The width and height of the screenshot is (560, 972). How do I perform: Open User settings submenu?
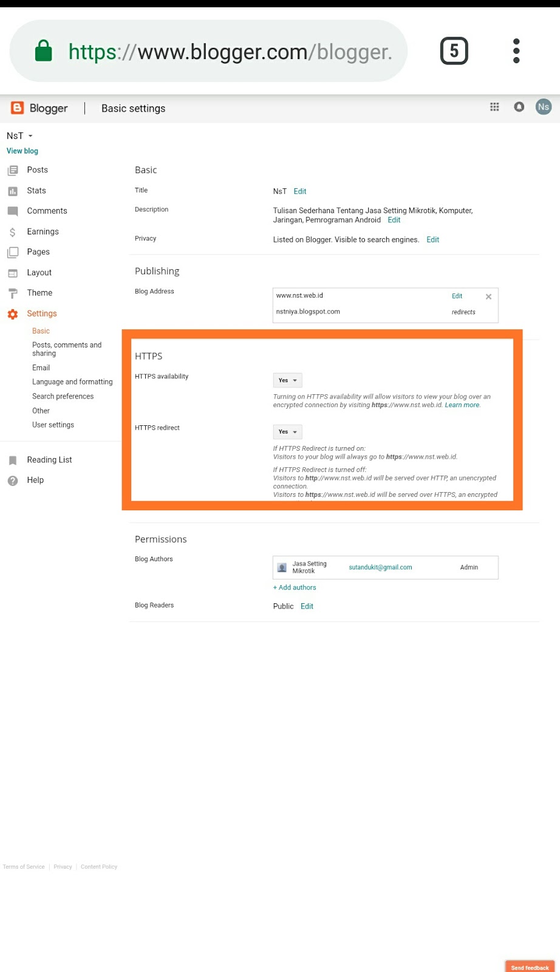pos(53,425)
